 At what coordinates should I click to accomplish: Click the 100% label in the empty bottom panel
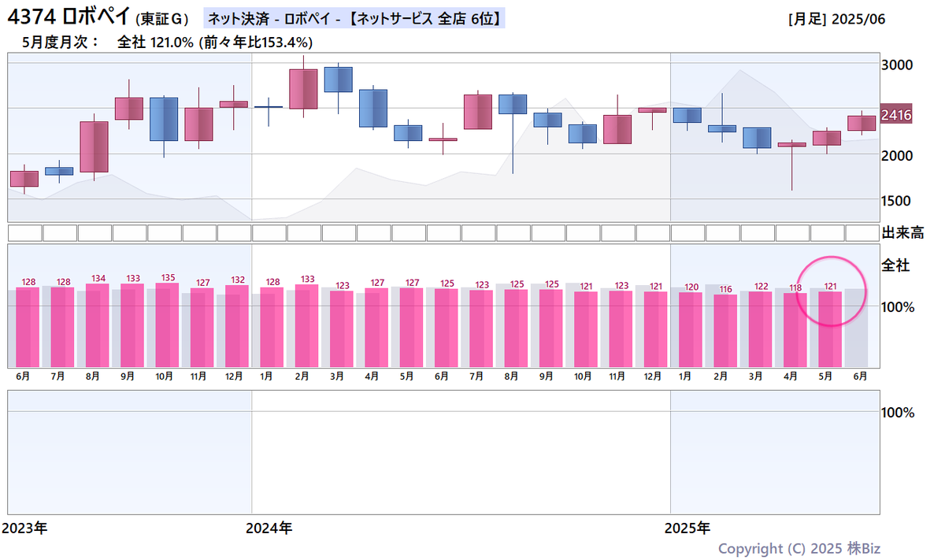[899, 412]
